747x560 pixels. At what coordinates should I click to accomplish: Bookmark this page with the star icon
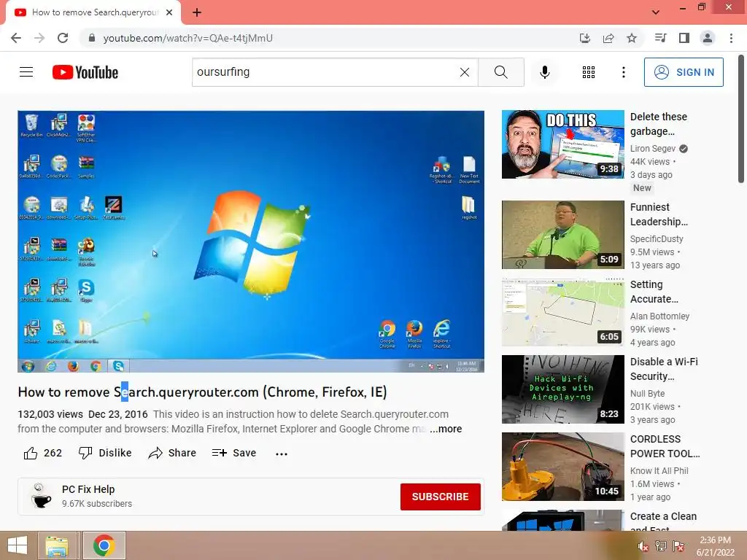[632, 38]
